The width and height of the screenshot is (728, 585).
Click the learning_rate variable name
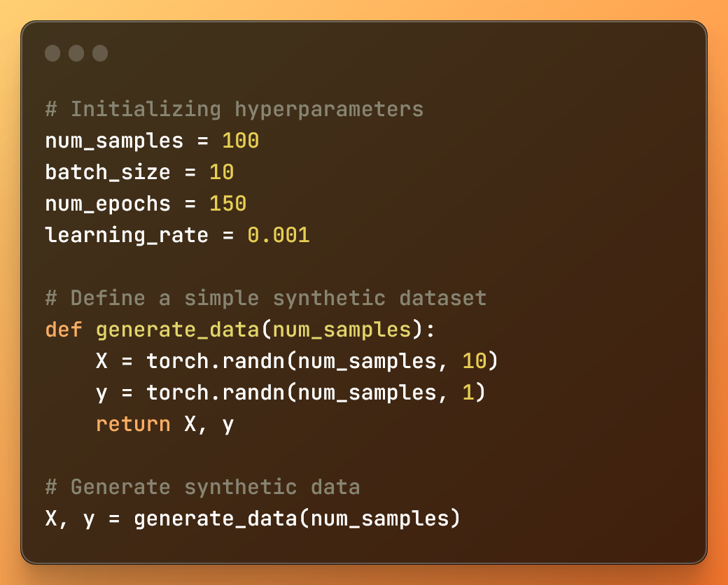pos(127,235)
